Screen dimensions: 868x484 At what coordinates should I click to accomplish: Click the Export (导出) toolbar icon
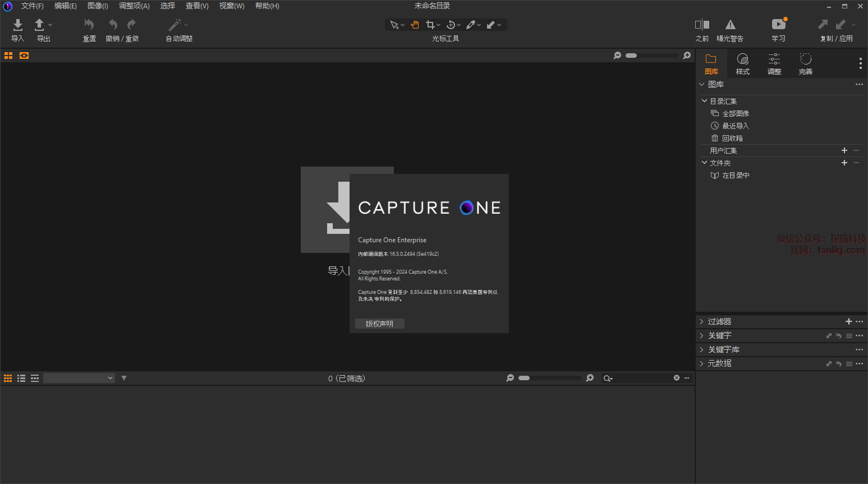(x=40, y=25)
